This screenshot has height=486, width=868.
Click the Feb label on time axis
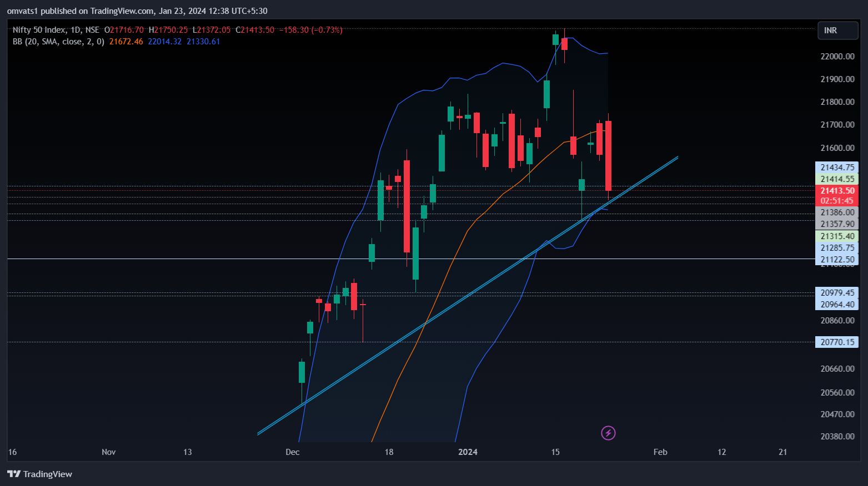tap(660, 452)
